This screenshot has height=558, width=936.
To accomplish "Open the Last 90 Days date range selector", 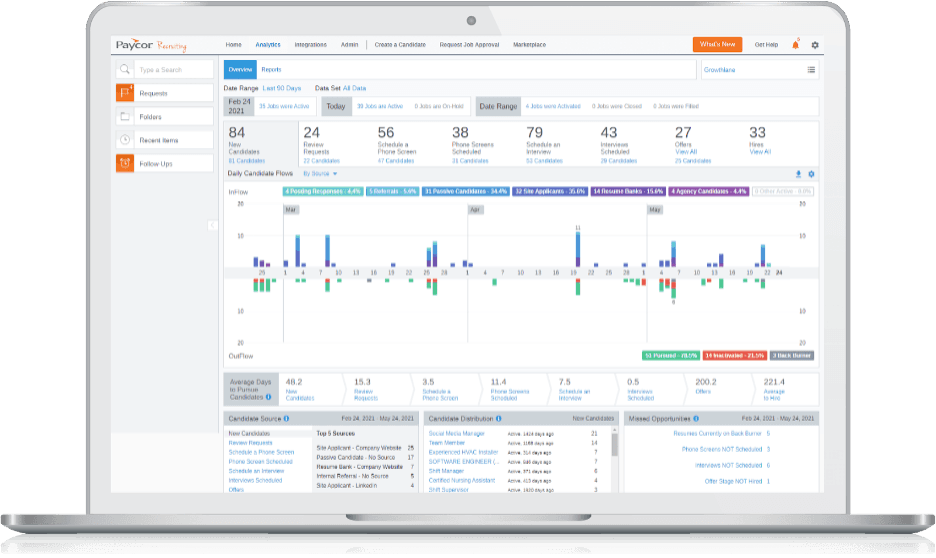I will tap(282, 88).
